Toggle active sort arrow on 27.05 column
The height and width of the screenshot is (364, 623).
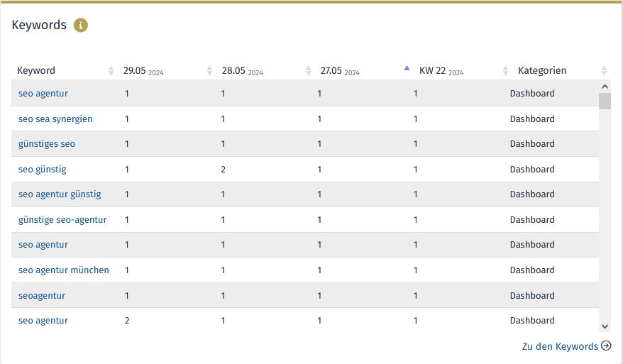pyautogui.click(x=407, y=68)
